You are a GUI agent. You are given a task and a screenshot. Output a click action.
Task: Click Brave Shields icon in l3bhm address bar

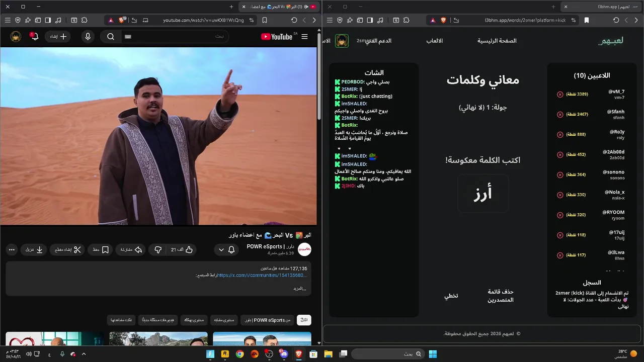coord(444,20)
